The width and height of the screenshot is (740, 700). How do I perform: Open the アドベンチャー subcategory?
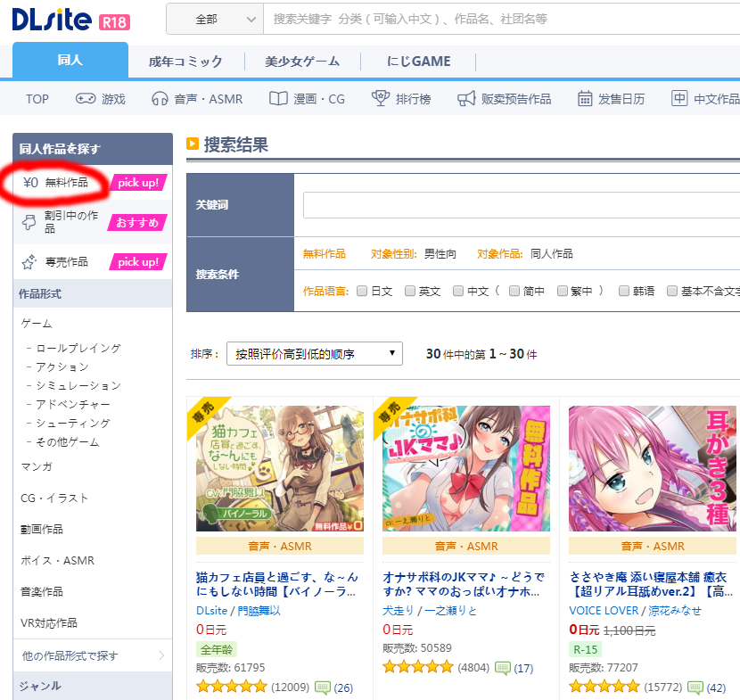pos(73,405)
